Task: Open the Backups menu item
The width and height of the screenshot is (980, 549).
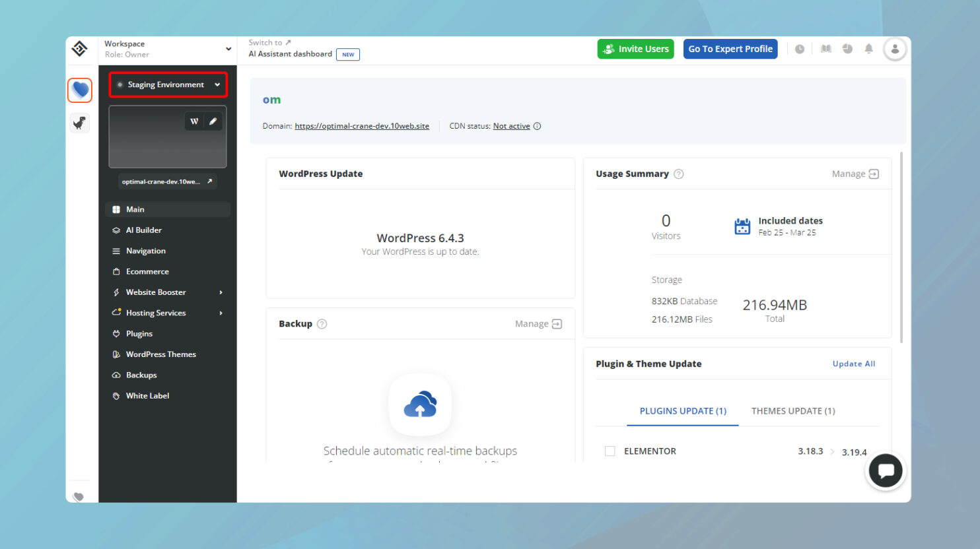Action: 141,375
